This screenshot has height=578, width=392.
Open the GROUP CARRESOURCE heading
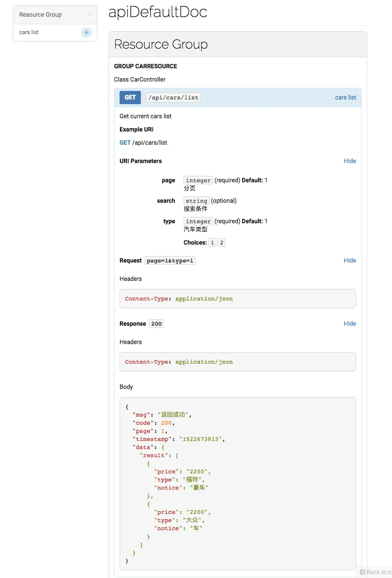(x=145, y=66)
